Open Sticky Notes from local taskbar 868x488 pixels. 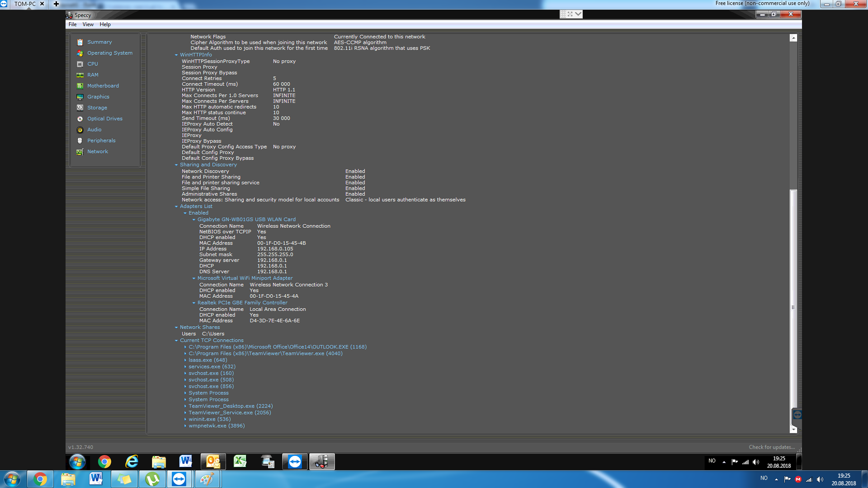click(x=124, y=479)
